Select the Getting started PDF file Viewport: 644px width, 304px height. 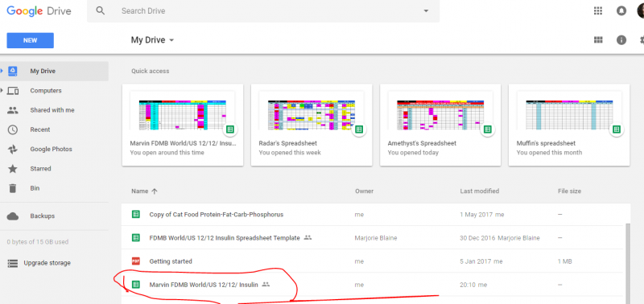(x=372, y=261)
